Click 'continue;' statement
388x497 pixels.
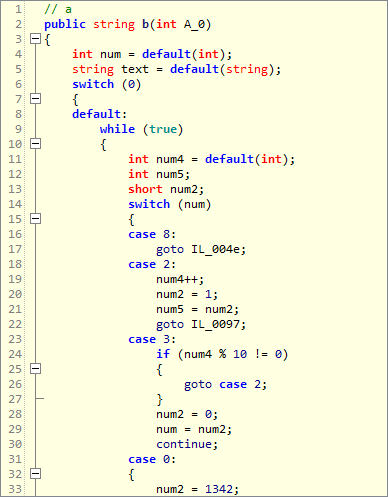point(187,444)
